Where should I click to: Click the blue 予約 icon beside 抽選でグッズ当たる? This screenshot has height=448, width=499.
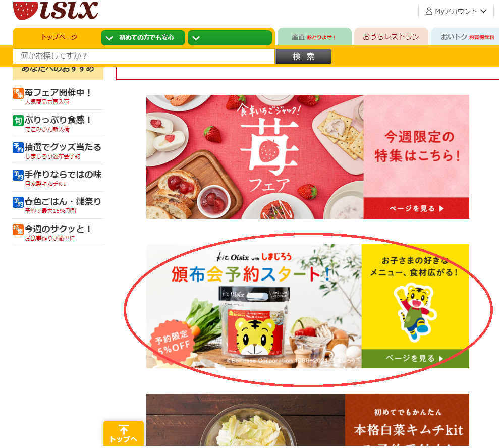(18, 148)
